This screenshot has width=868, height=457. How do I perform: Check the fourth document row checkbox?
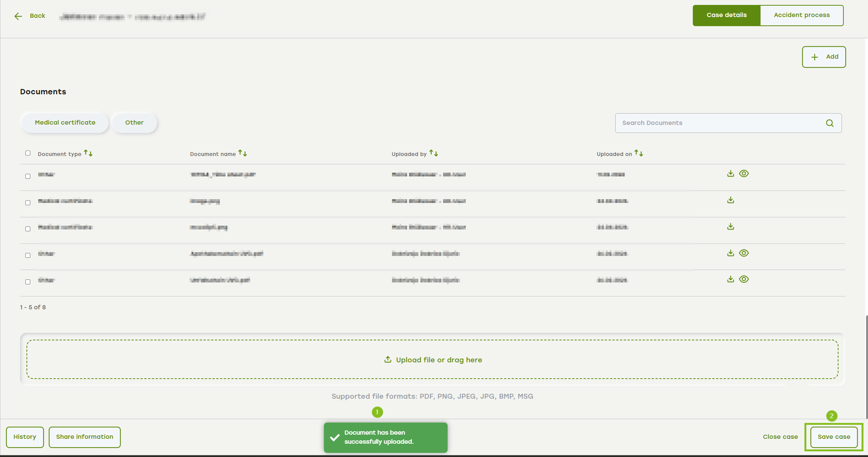[x=28, y=255]
